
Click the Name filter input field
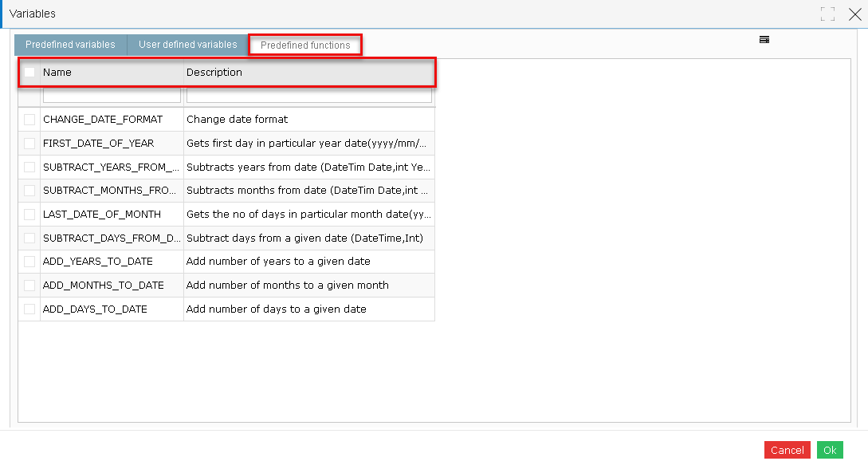[111, 94]
